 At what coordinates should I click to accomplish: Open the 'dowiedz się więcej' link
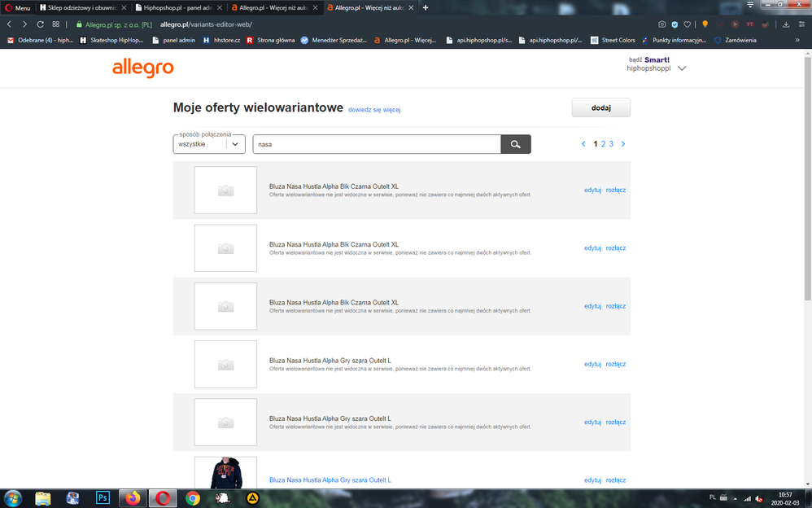[x=374, y=110]
